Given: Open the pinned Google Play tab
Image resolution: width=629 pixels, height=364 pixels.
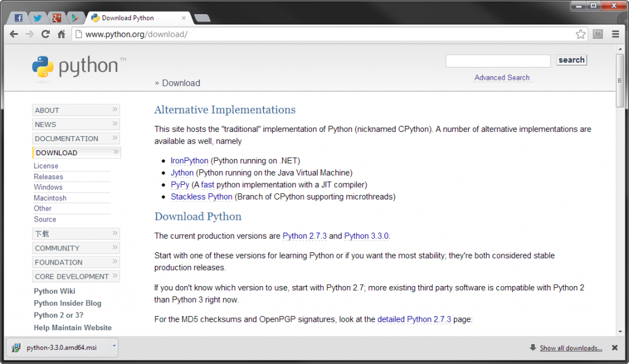Looking at the screenshot, I should [75, 18].
